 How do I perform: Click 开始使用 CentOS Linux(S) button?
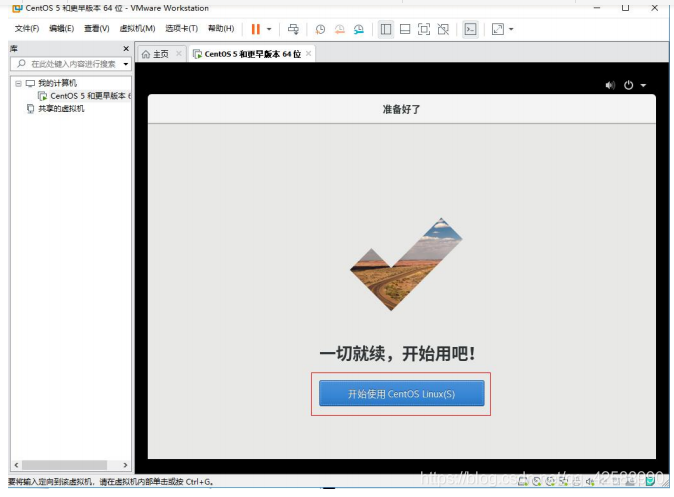pyautogui.click(x=401, y=393)
